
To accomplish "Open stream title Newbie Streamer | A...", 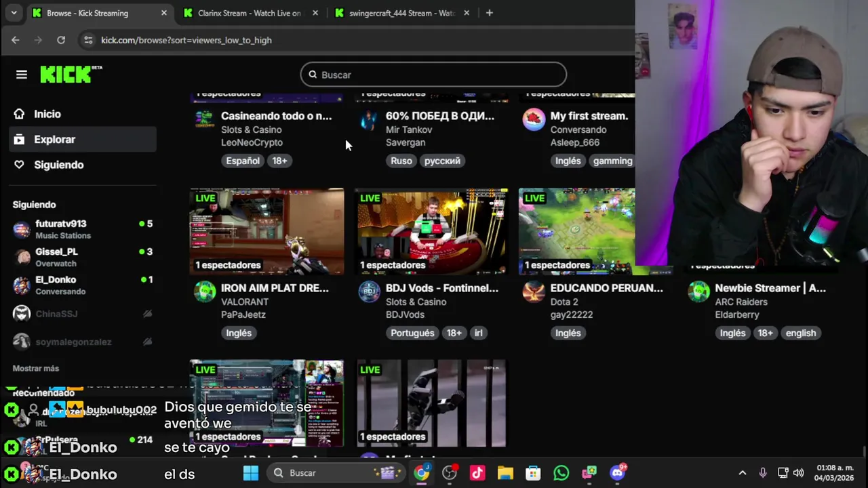I will pyautogui.click(x=770, y=288).
